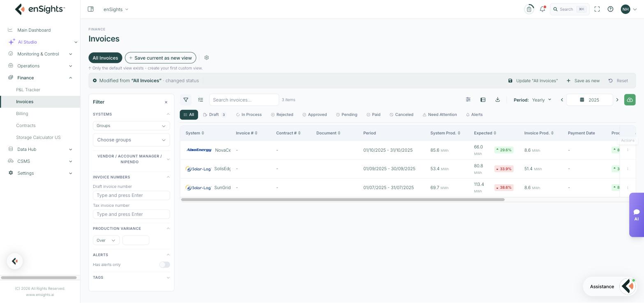The image size is (644, 303).
Task: Toggle Has alerts only switch
Action: (x=165, y=265)
